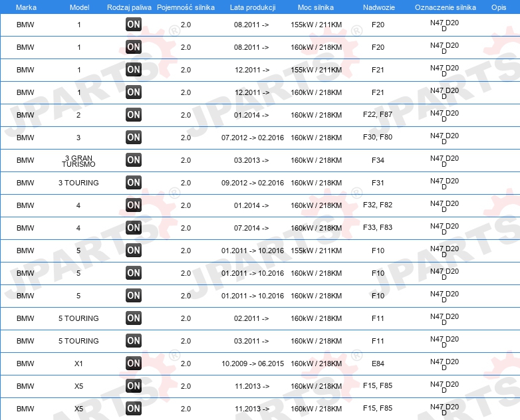Click the ON icon for 3 GRAN TURISMO
The height and width of the screenshot is (420, 520).
pos(134,159)
